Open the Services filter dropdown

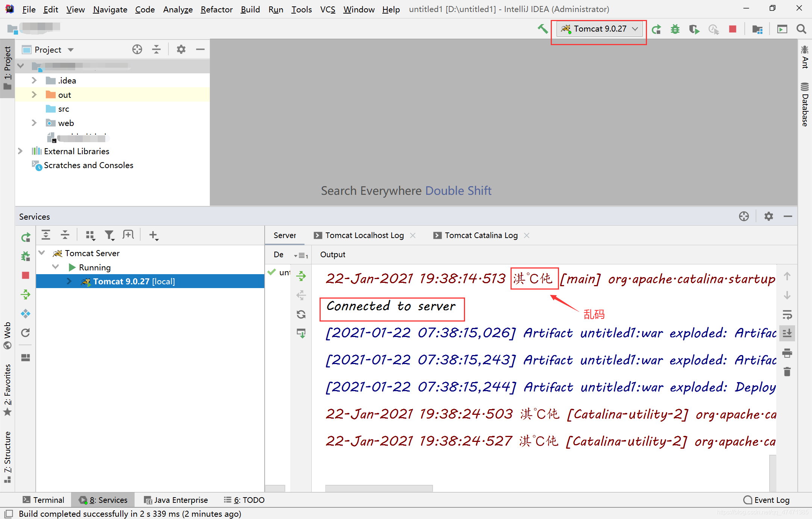tap(109, 235)
